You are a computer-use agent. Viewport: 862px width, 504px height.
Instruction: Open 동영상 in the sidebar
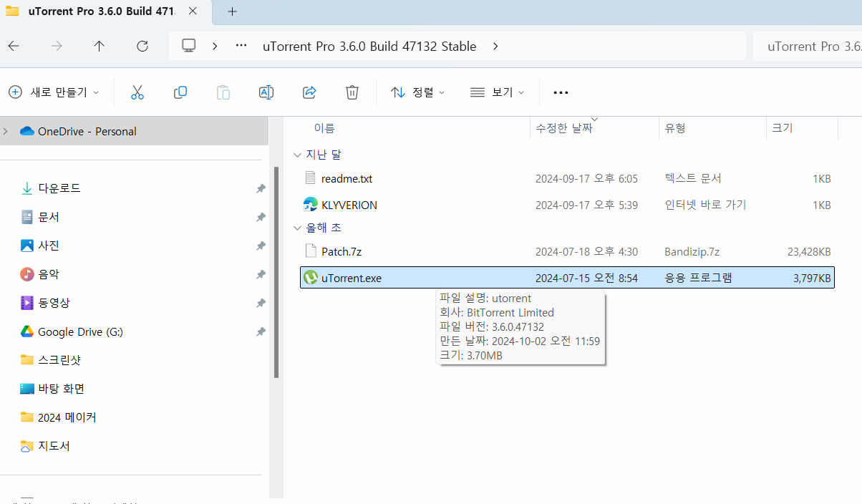(x=54, y=303)
